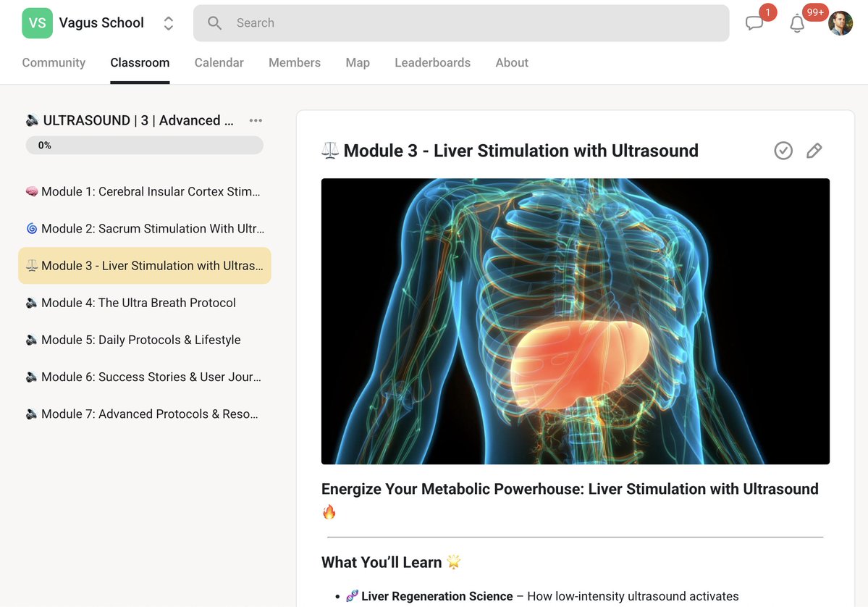Mark Module 3 complete with checkmark circle
The image size is (868, 607).
(x=783, y=151)
